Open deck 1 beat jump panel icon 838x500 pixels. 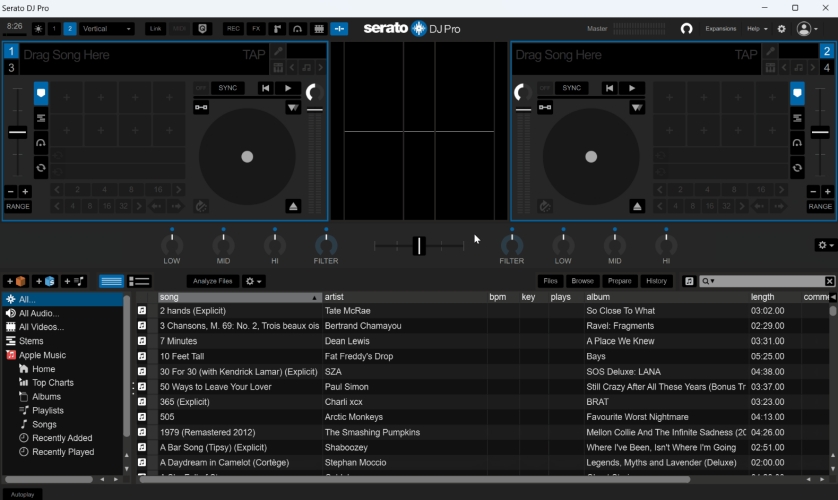click(x=41, y=118)
